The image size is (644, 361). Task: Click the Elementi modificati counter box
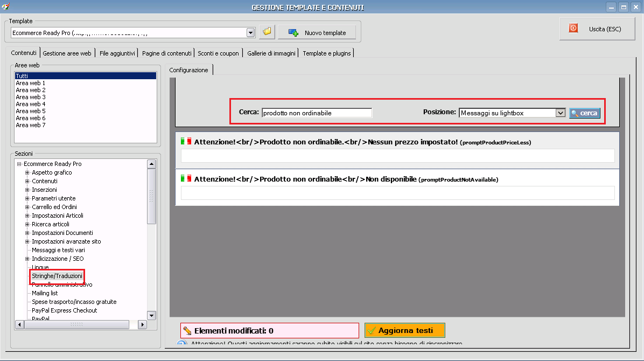(x=269, y=331)
